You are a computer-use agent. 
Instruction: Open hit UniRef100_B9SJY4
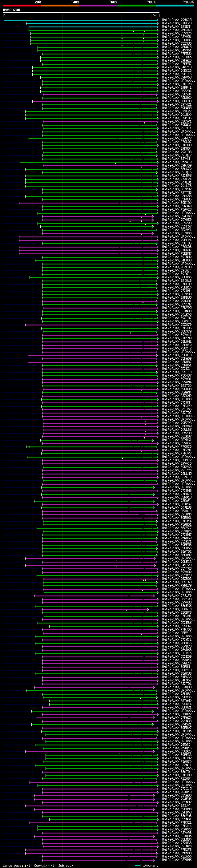click(177, 806)
